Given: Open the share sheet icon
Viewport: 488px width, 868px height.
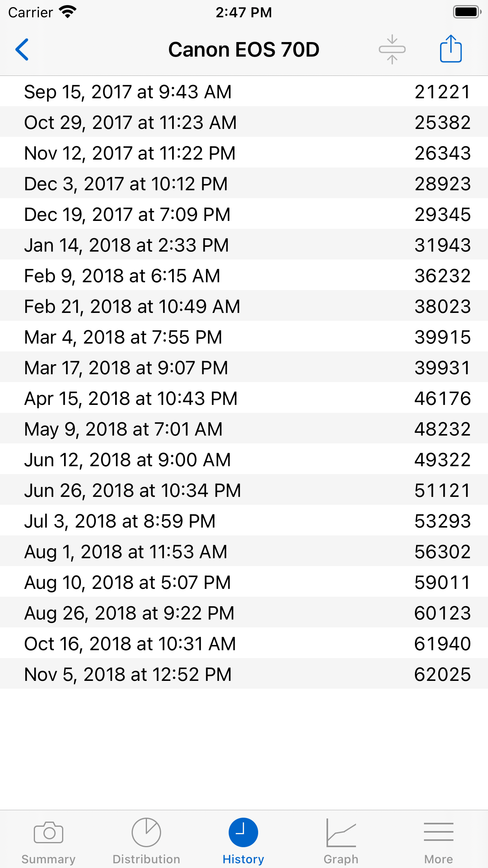Looking at the screenshot, I should (451, 49).
